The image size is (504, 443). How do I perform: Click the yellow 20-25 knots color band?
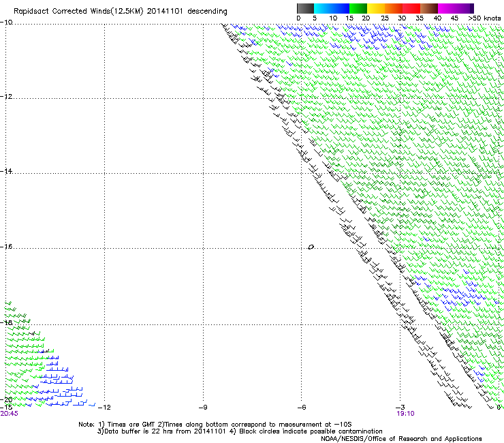(376, 8)
